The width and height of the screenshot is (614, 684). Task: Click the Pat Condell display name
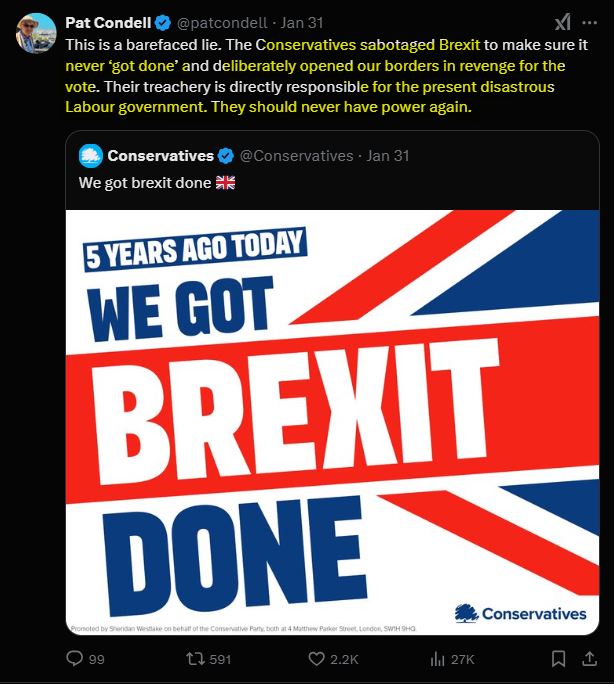[108, 23]
